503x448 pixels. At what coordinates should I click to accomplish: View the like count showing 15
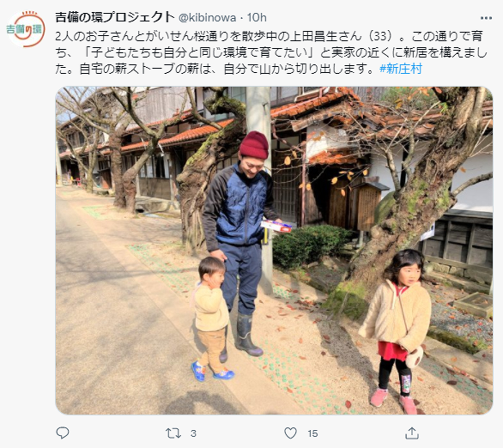click(313, 434)
